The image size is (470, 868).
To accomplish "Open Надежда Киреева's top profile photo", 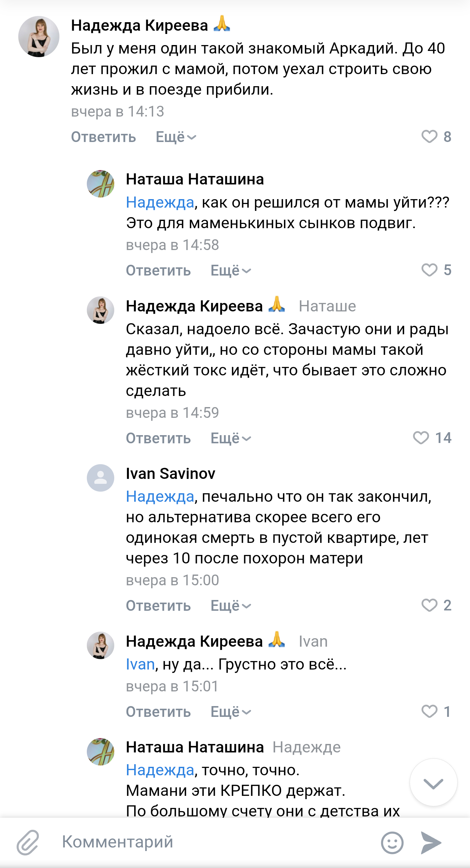I will (x=39, y=36).
